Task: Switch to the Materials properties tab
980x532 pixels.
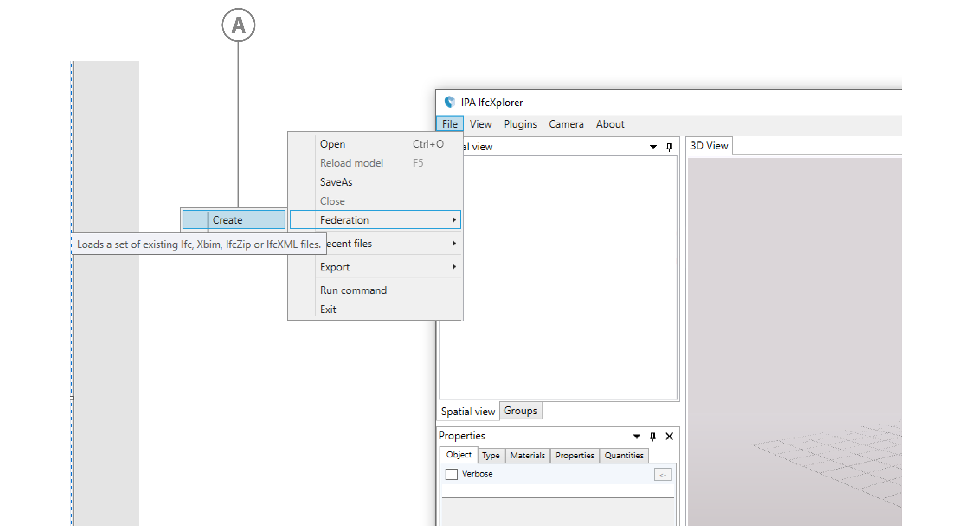Action: (x=527, y=455)
